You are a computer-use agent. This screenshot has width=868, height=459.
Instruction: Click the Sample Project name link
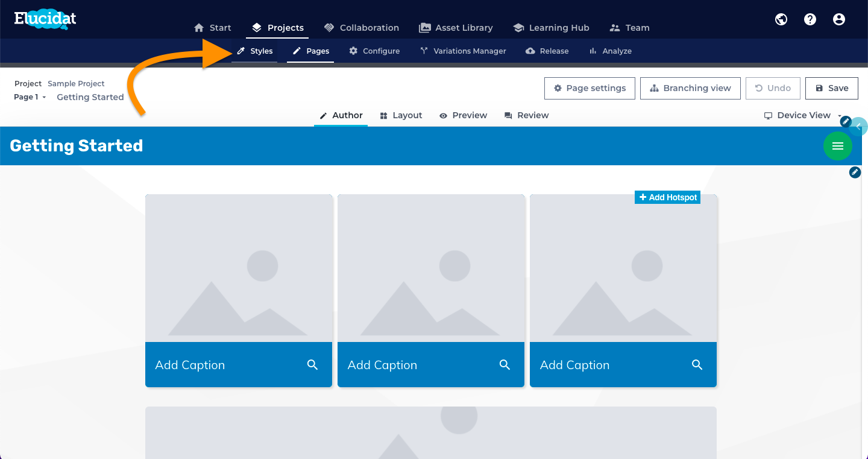click(76, 84)
